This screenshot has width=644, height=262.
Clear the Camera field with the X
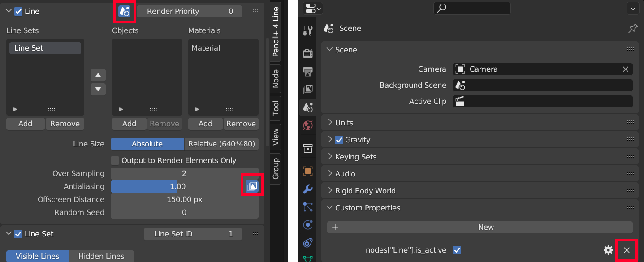pyautogui.click(x=625, y=69)
